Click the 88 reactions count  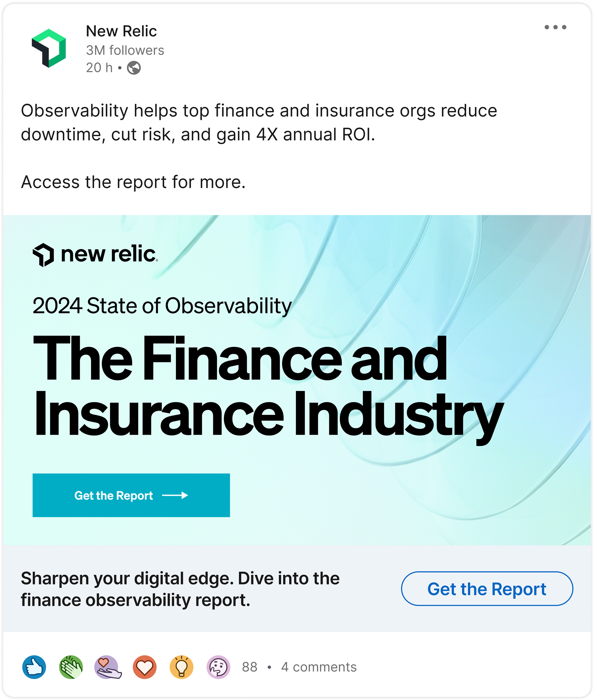coord(250,667)
